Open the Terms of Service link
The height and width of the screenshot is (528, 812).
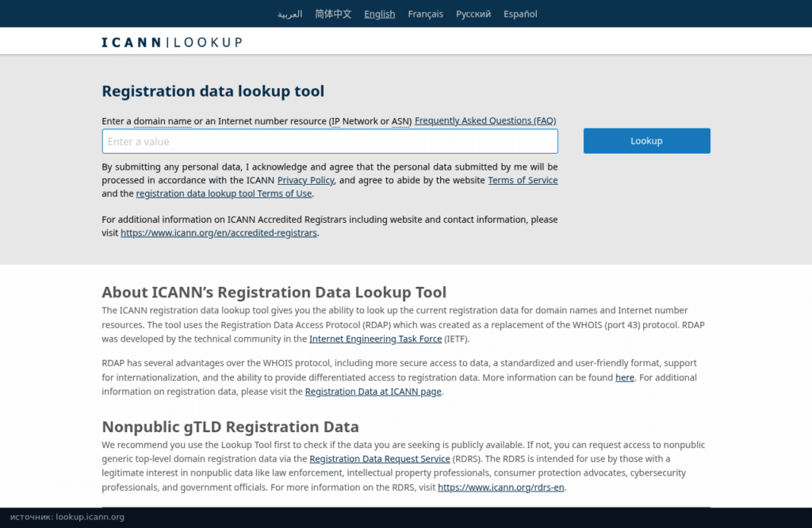pyautogui.click(x=523, y=180)
